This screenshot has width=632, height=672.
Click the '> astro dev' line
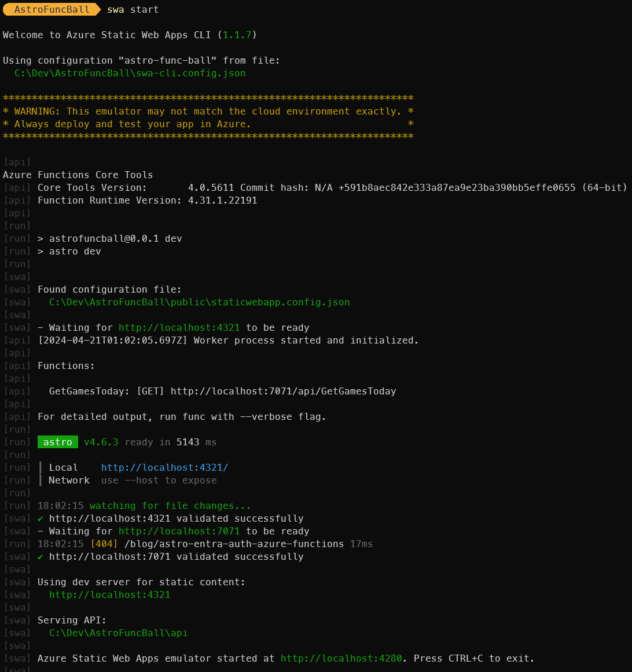[x=69, y=252]
